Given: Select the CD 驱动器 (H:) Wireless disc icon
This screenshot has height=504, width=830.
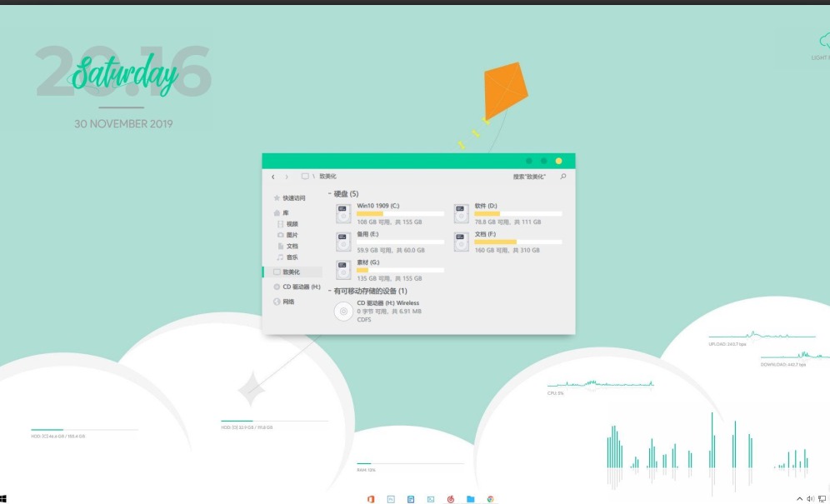Looking at the screenshot, I should pyautogui.click(x=343, y=312).
